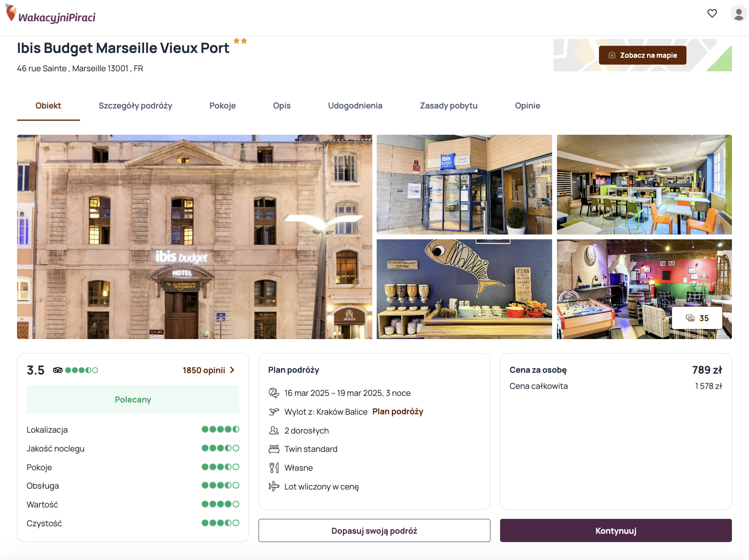The width and height of the screenshot is (749, 560).
Task: Click Wylot z: Kraków Balice text
Action: (326, 412)
